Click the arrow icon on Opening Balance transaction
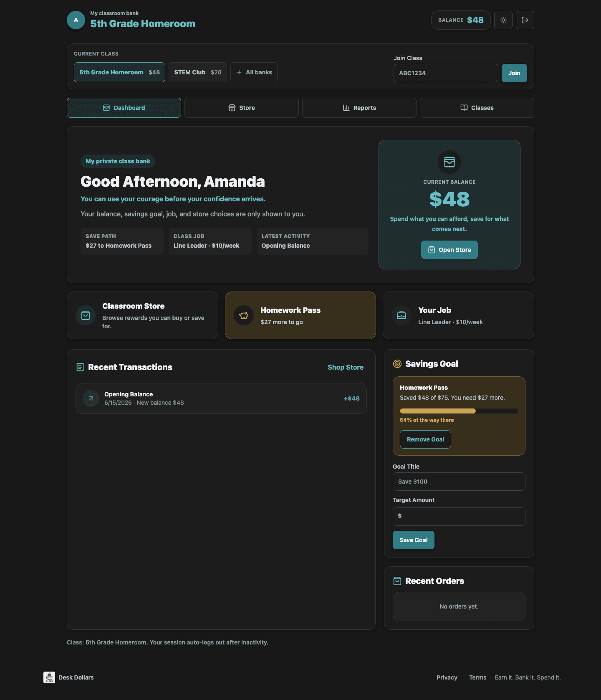 tap(91, 398)
